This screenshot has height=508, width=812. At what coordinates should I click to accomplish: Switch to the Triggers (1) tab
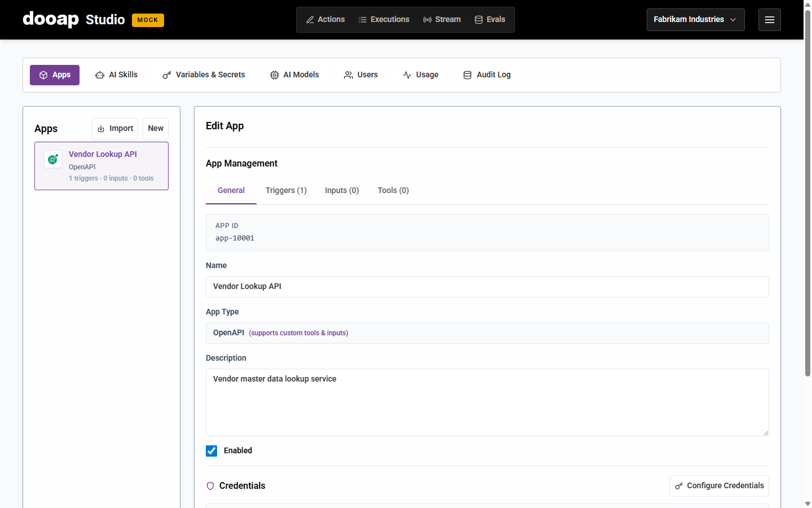tap(286, 191)
